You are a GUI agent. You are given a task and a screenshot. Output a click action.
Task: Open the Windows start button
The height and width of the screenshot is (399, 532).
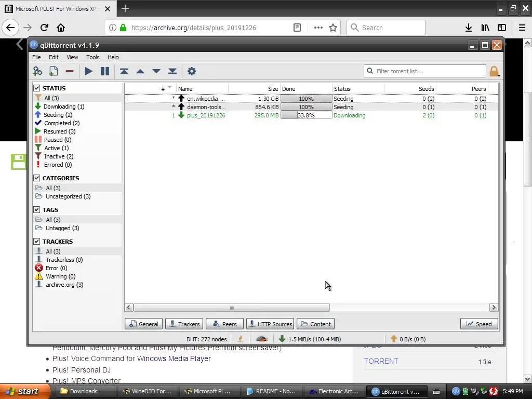(25, 391)
